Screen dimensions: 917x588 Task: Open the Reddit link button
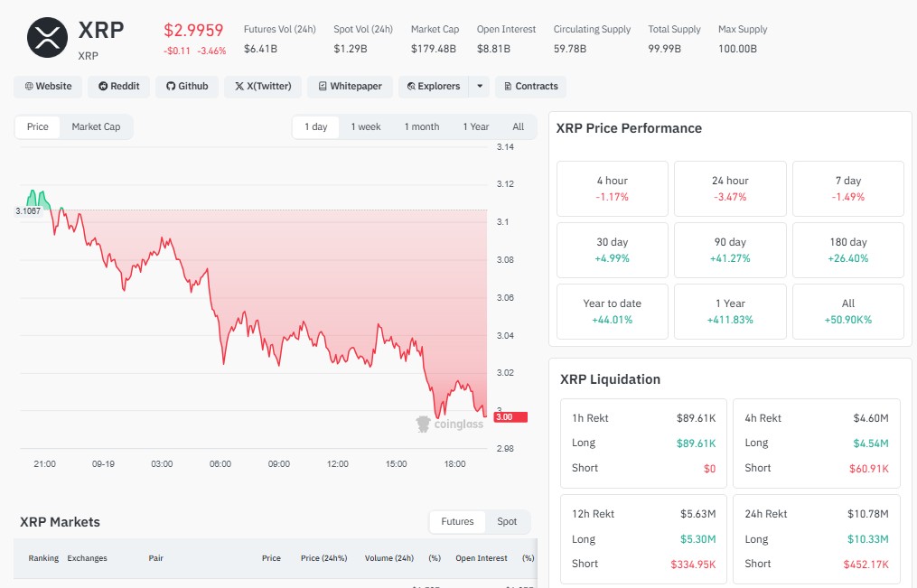[x=118, y=87]
